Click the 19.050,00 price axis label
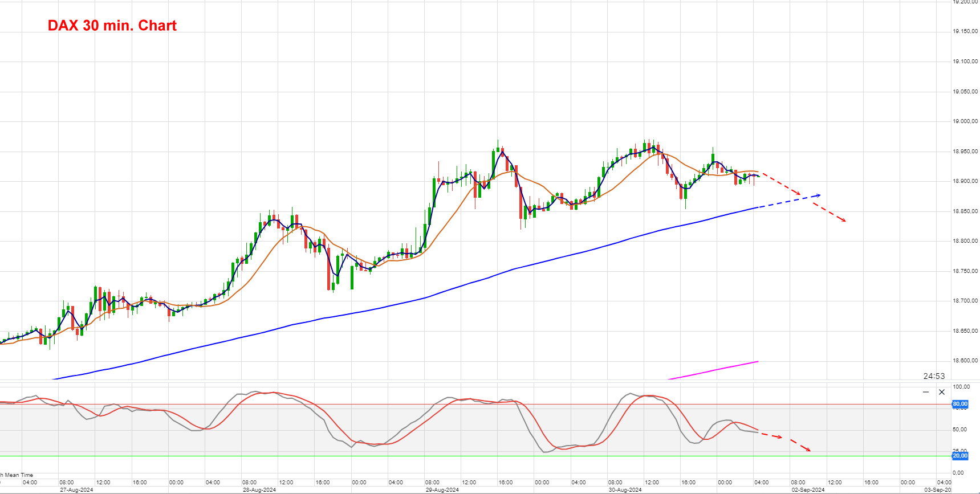This screenshot has width=980, height=494. point(965,91)
